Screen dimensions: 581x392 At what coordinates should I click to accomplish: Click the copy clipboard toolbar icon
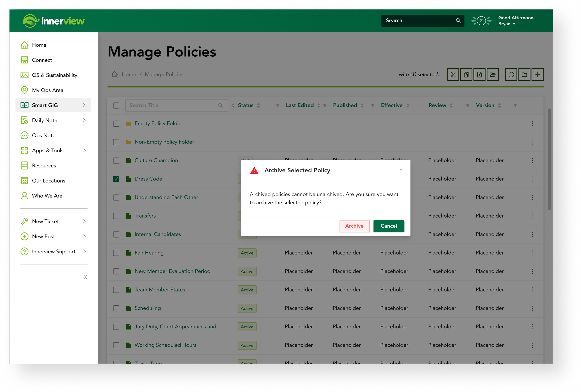pyautogui.click(x=466, y=75)
